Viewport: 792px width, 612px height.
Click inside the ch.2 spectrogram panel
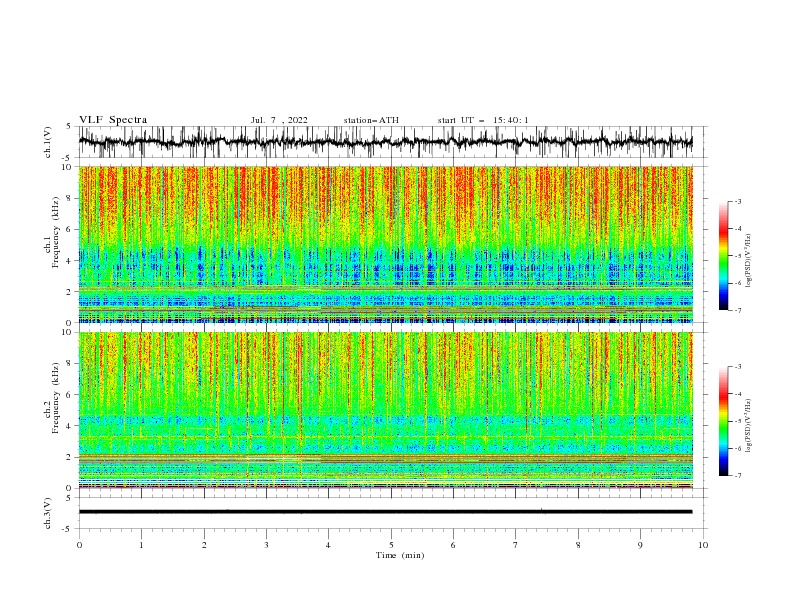[x=385, y=410]
